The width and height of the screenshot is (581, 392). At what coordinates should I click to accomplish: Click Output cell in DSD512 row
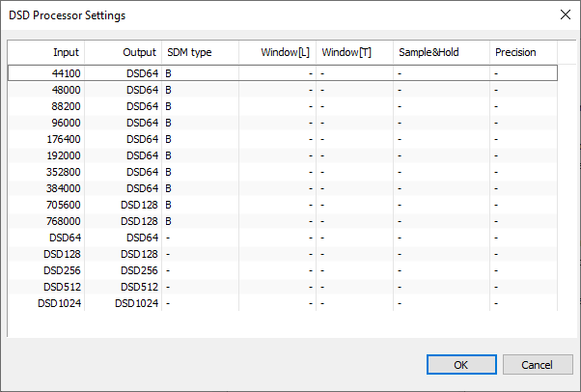tap(123, 287)
